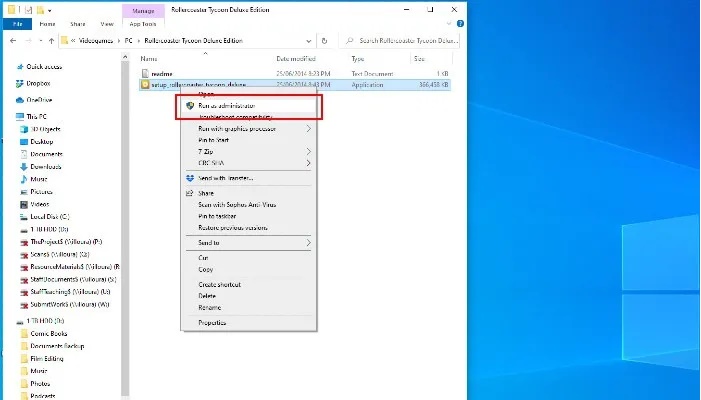
Task: Open address bar history dropdown
Action: 308,41
